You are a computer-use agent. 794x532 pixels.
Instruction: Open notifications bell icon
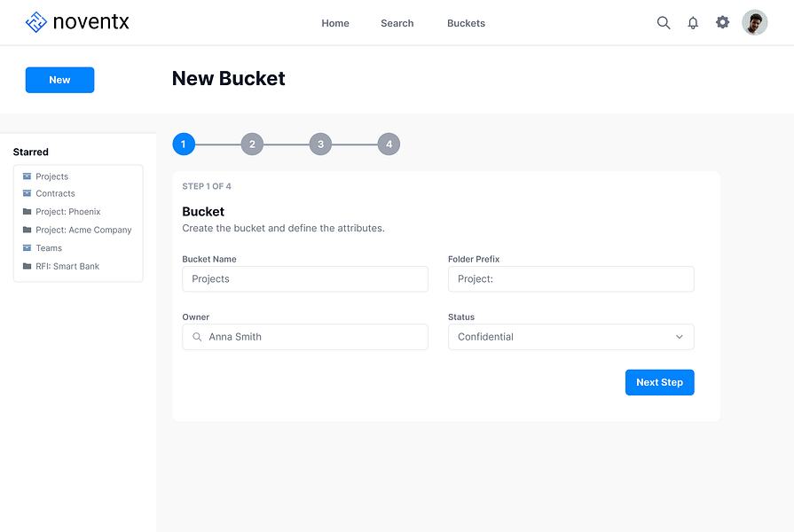693,23
